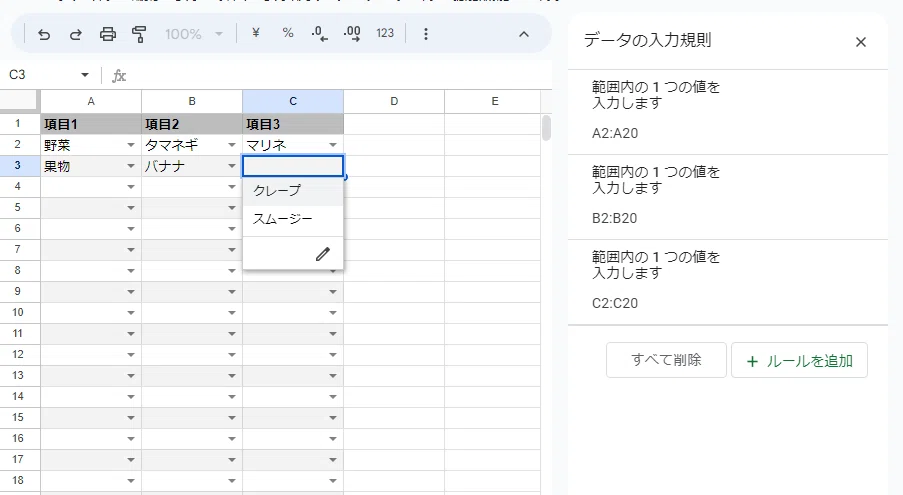Click the print icon in toolbar
The height and width of the screenshot is (495, 903).
click(x=108, y=35)
